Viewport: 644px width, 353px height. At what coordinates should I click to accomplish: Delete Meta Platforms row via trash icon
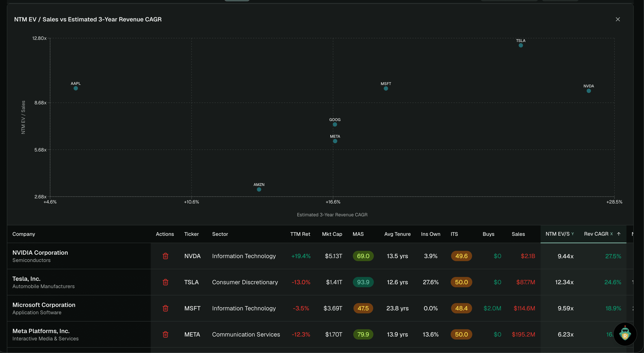165,334
